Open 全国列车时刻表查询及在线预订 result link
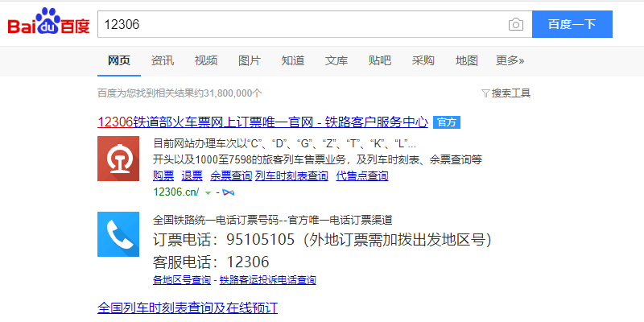 pyautogui.click(x=188, y=308)
